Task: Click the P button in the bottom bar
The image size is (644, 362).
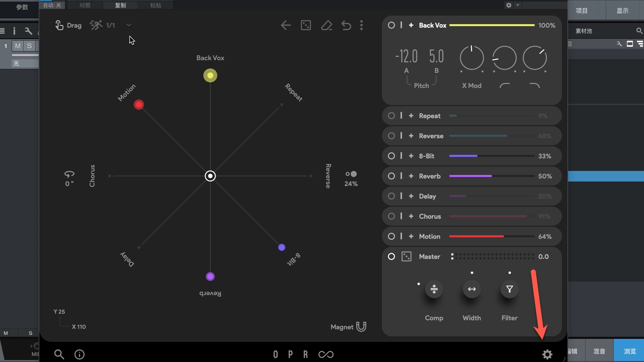Action: click(290, 354)
